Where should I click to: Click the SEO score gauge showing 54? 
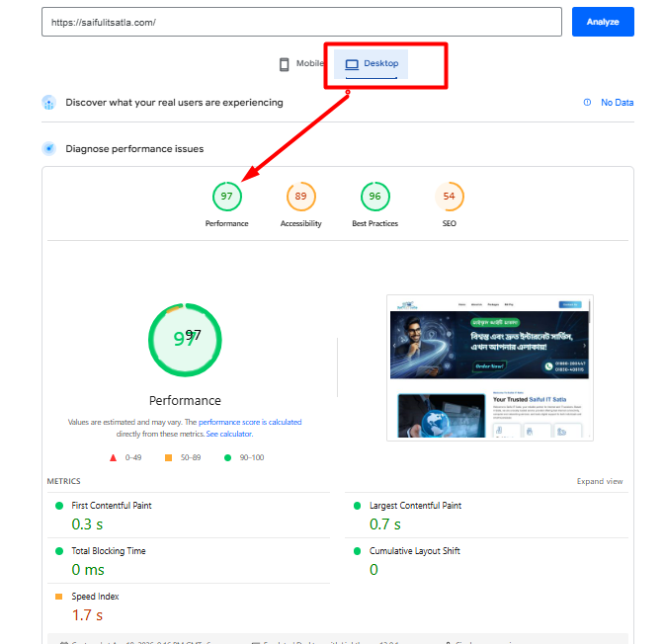click(449, 197)
